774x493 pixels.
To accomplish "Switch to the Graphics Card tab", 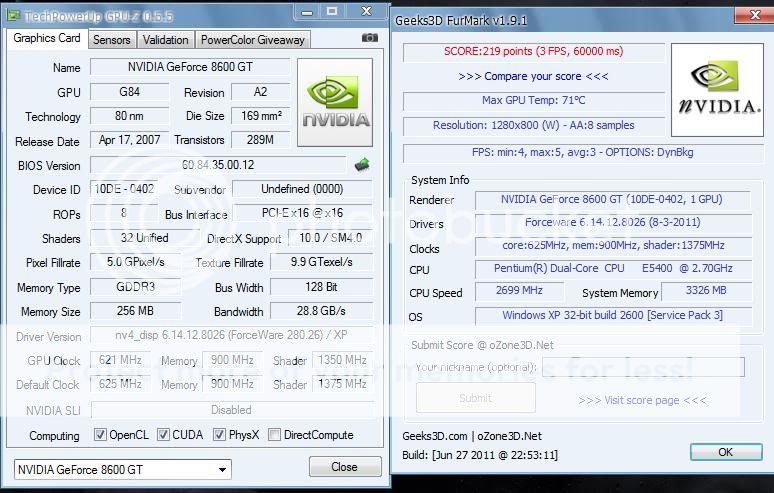I will point(47,38).
